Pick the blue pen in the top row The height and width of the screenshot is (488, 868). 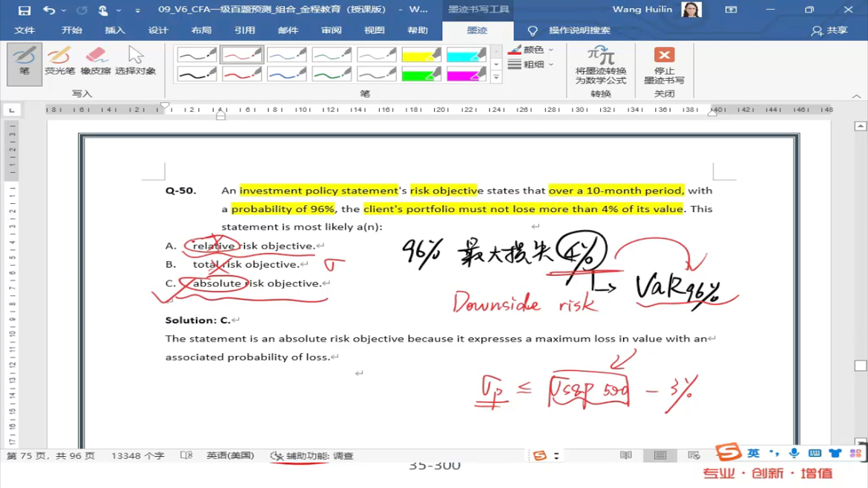(x=286, y=55)
